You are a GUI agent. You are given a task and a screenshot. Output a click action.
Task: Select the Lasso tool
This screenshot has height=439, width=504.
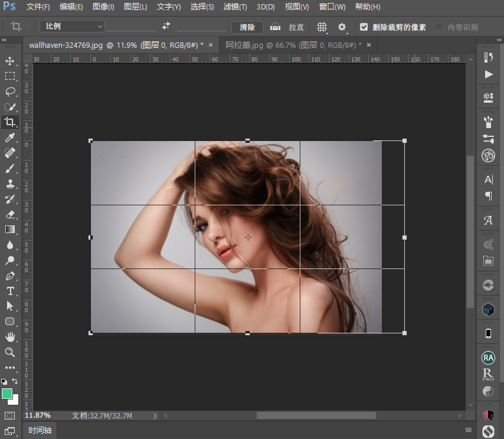pos(10,91)
